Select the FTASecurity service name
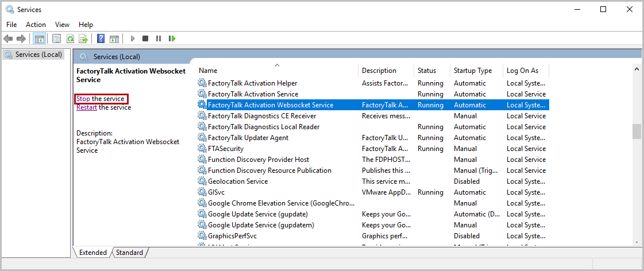The height and width of the screenshot is (271, 644). pyautogui.click(x=225, y=149)
